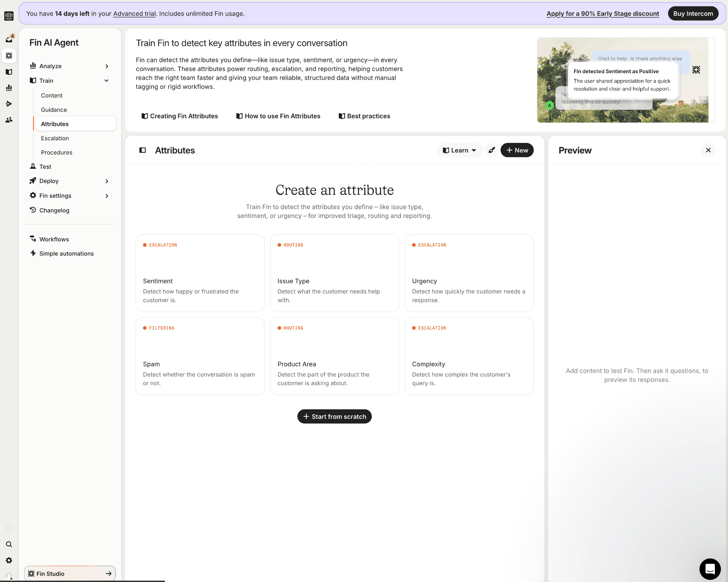Click the search magnifier icon
The height and width of the screenshot is (582, 728).
coord(9,544)
